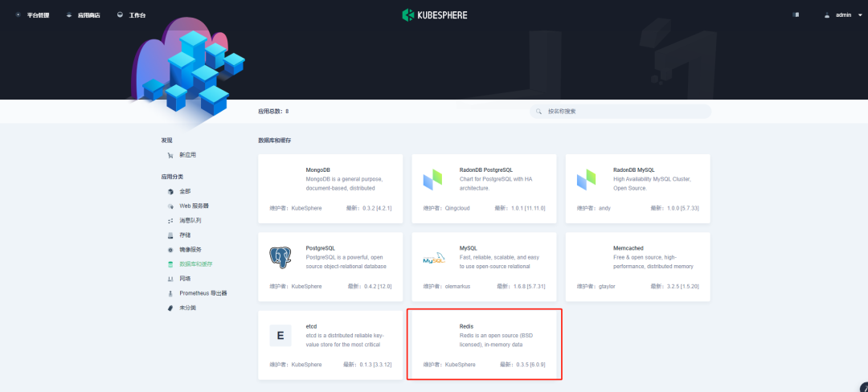Click the 应用总数: 8 count text
Screen dimensions: 868x392
[273, 111]
